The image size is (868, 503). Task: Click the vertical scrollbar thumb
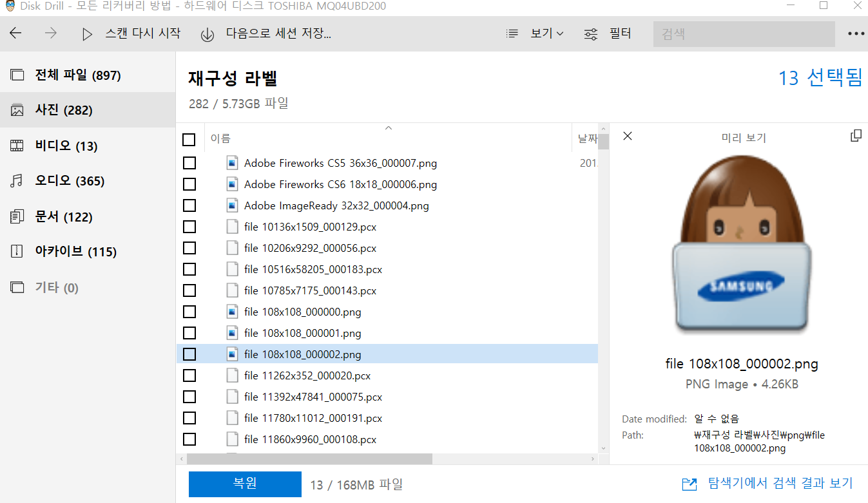point(603,140)
